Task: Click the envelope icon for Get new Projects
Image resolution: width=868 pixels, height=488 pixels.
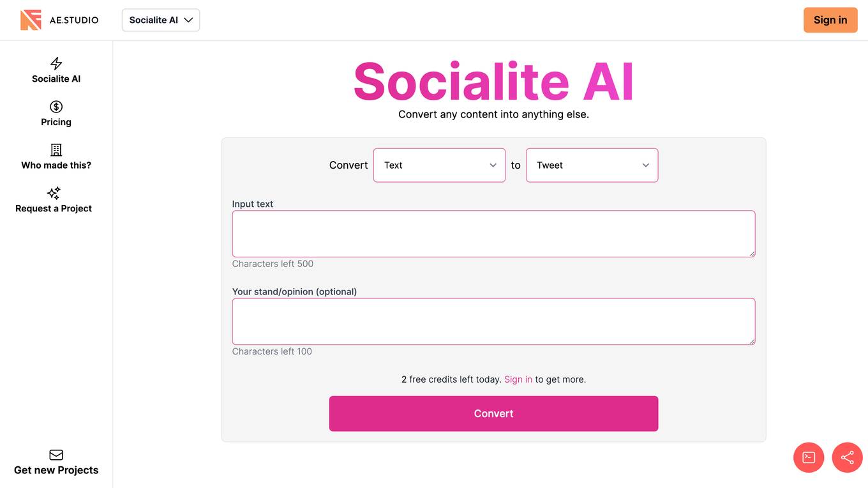Action: [56, 454]
